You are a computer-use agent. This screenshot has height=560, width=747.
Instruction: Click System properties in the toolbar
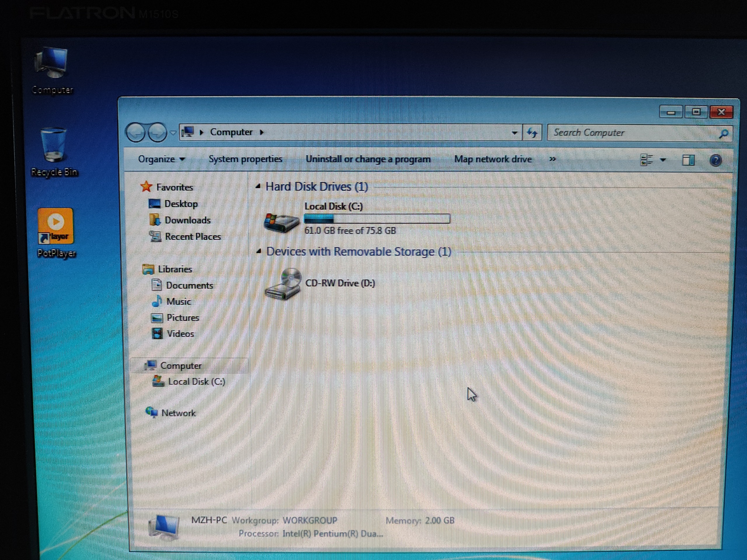point(245,159)
